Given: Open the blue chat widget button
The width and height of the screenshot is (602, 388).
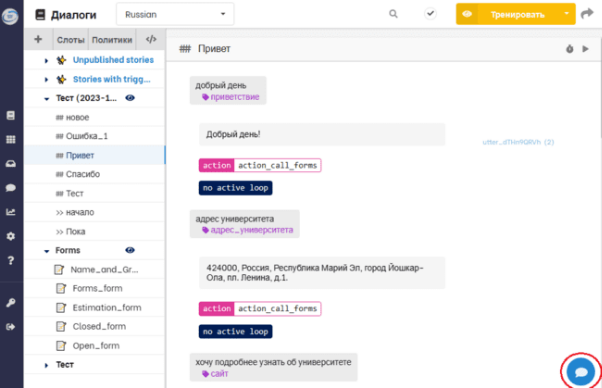Looking at the screenshot, I should coord(580,371).
